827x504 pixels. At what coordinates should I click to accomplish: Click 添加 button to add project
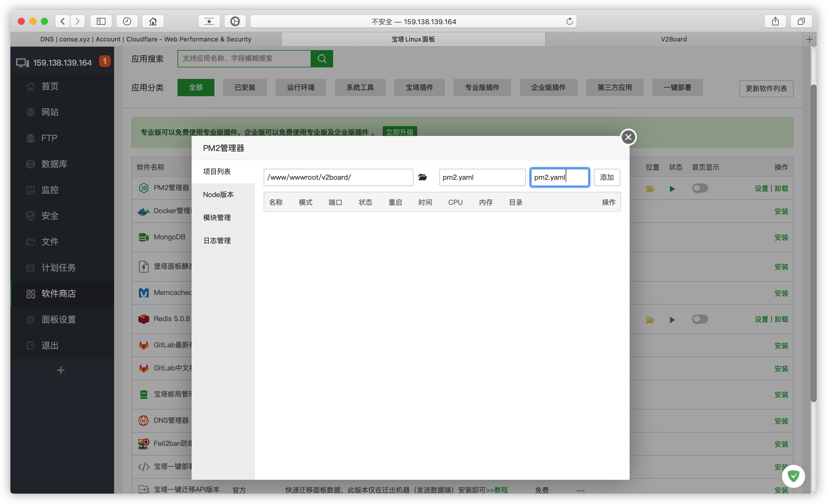coord(607,177)
